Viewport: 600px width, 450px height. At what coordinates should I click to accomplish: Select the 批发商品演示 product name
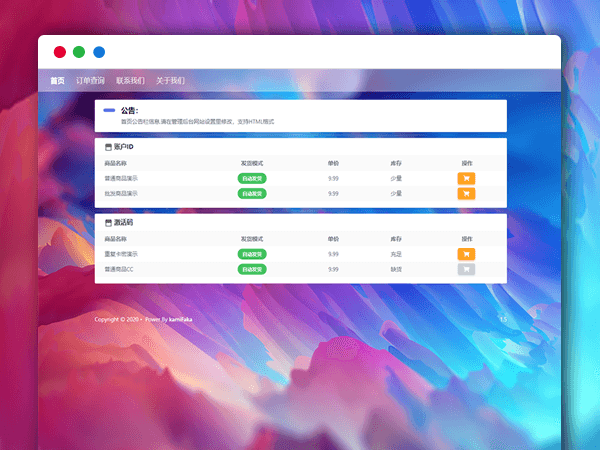(x=121, y=194)
